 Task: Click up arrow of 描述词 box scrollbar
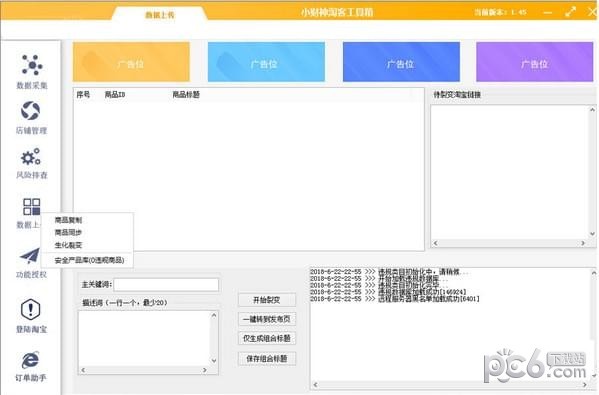(x=214, y=316)
